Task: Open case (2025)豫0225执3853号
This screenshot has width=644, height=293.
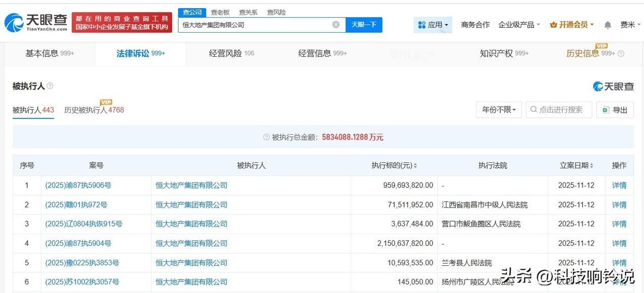Action: click(x=82, y=263)
